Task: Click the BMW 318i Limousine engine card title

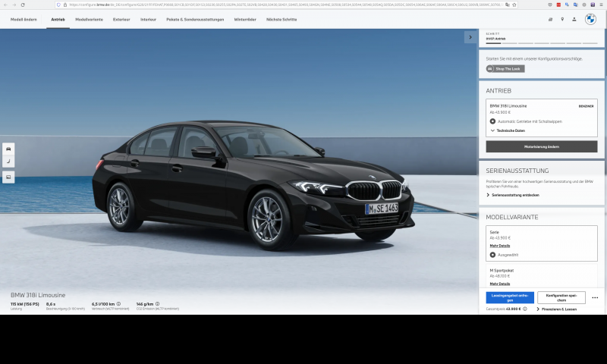Action: (x=508, y=106)
